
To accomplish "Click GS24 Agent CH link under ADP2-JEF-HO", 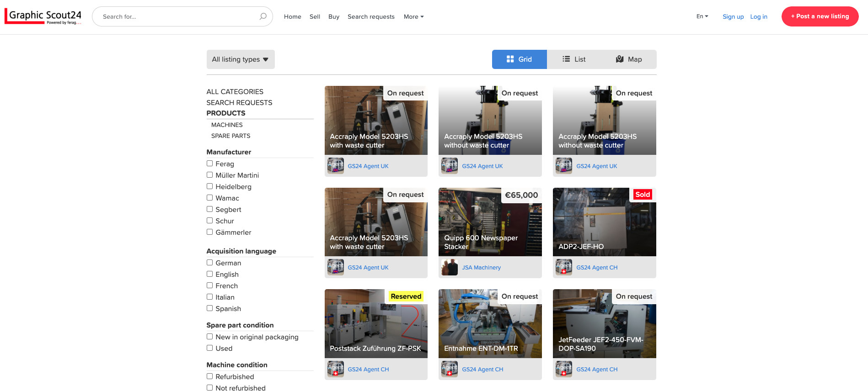I will [x=597, y=268].
